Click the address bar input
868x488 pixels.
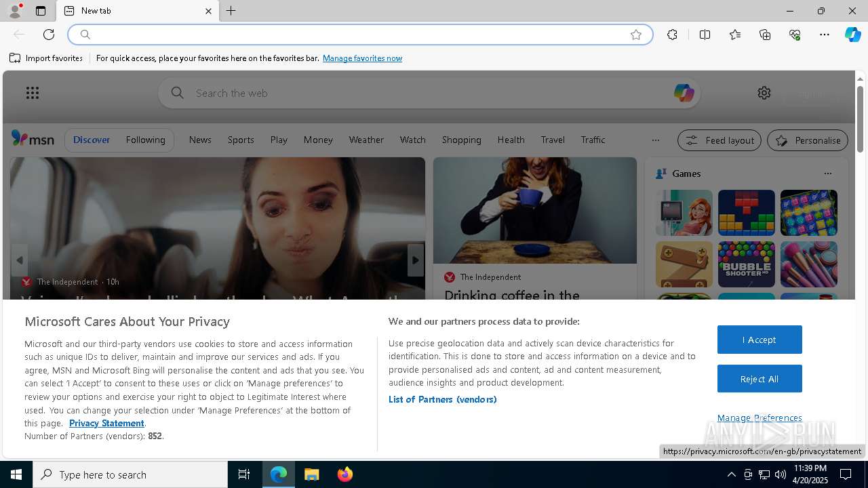(359, 35)
